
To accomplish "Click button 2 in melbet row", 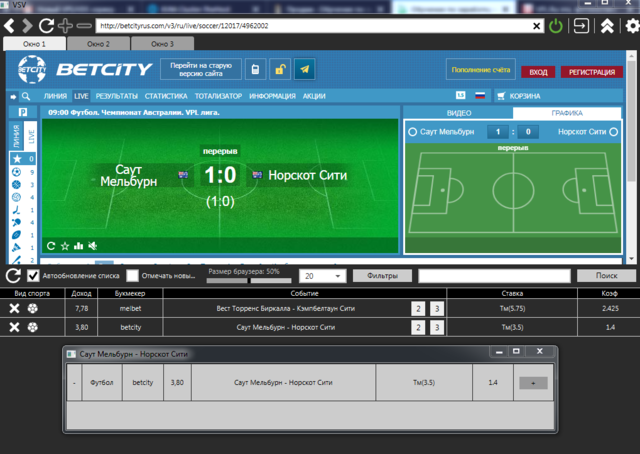I will pyautogui.click(x=418, y=309).
